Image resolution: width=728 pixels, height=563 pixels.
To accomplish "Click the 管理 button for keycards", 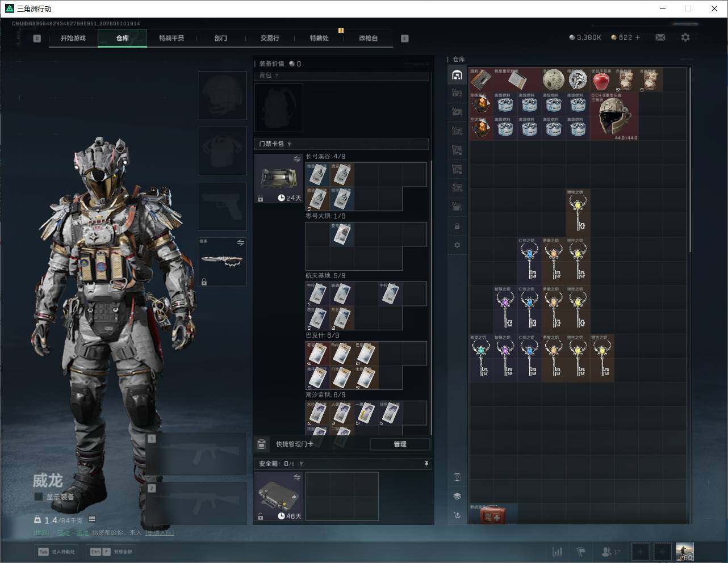I will (400, 444).
